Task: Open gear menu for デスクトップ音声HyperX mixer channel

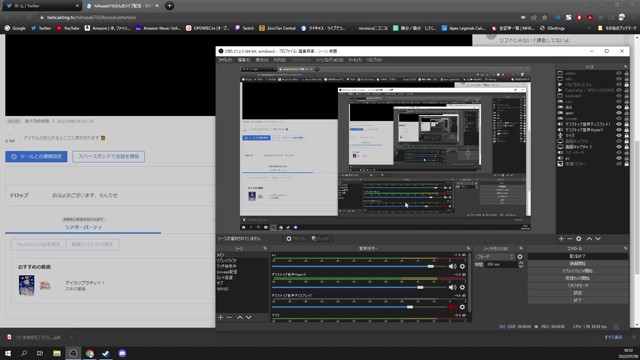Action: tap(462, 287)
